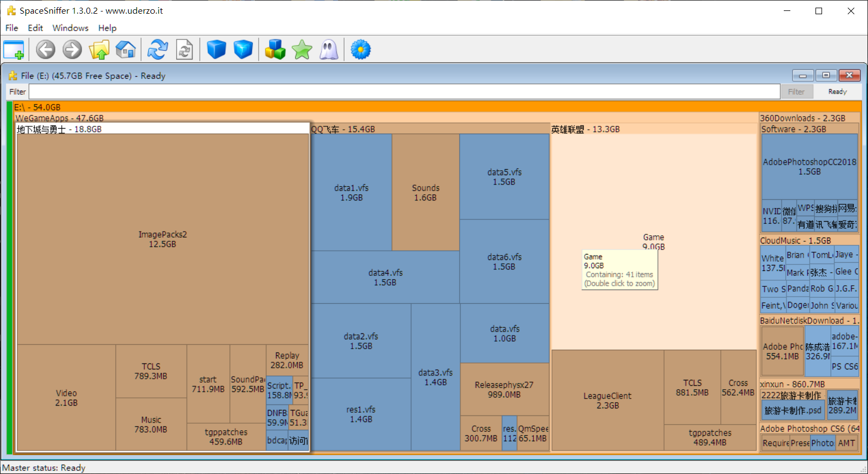Select the ImagePacks2 12.5GB block

(x=163, y=239)
